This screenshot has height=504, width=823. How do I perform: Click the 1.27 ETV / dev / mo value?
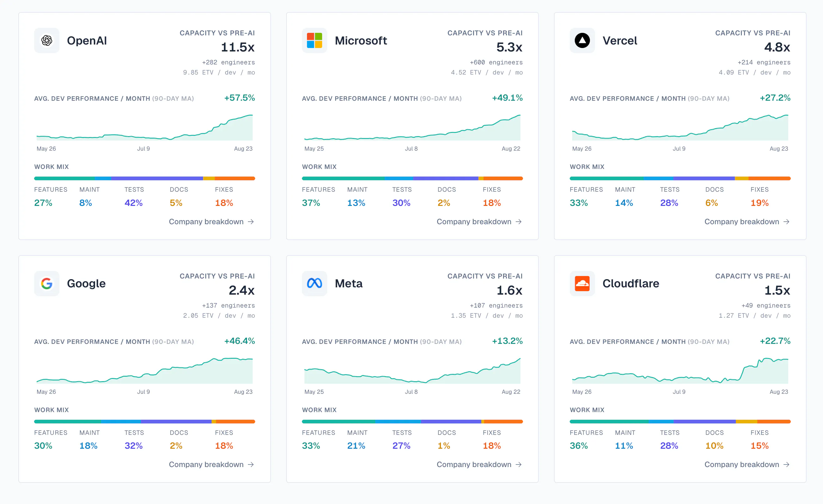coord(755,315)
